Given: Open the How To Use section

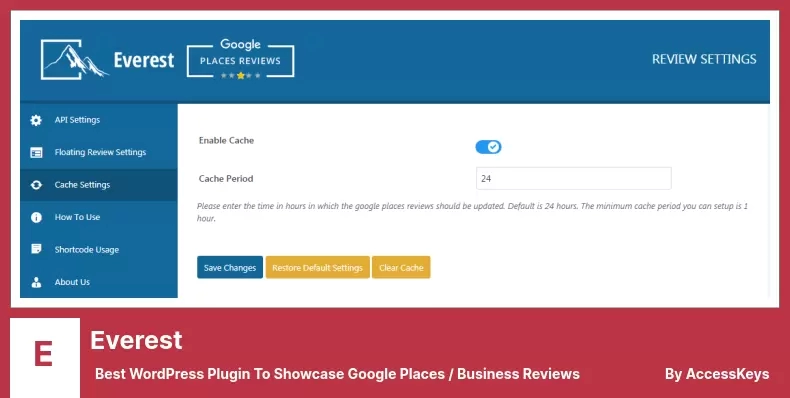Looking at the screenshot, I should tap(99, 217).
